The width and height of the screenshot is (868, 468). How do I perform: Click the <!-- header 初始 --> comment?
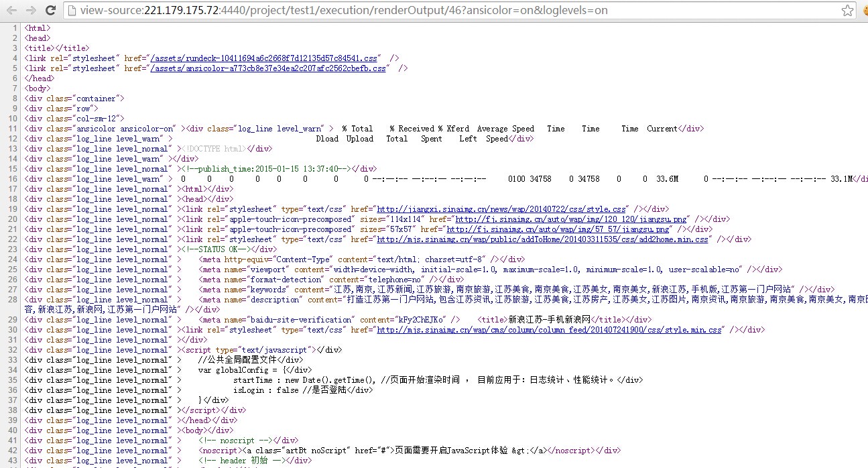[245, 461]
